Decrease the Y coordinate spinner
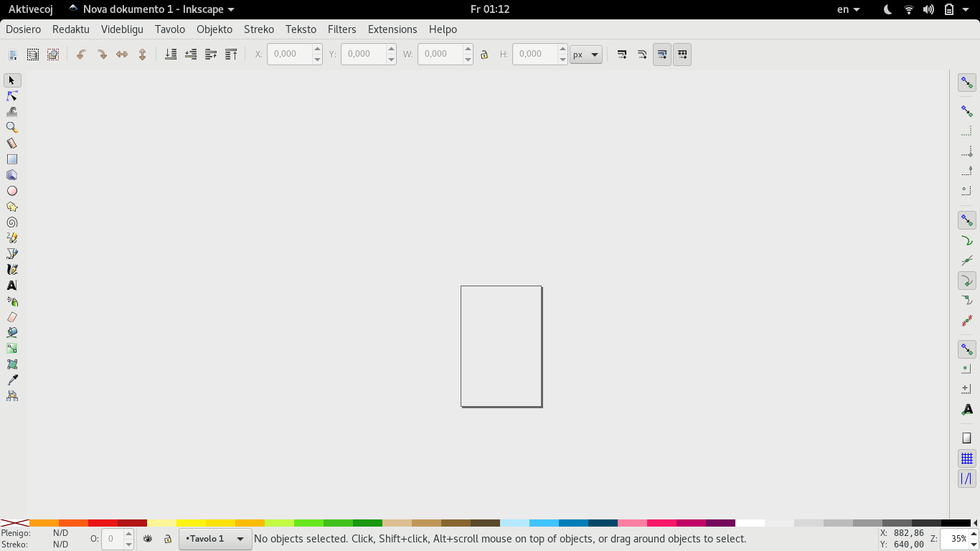 [391, 60]
